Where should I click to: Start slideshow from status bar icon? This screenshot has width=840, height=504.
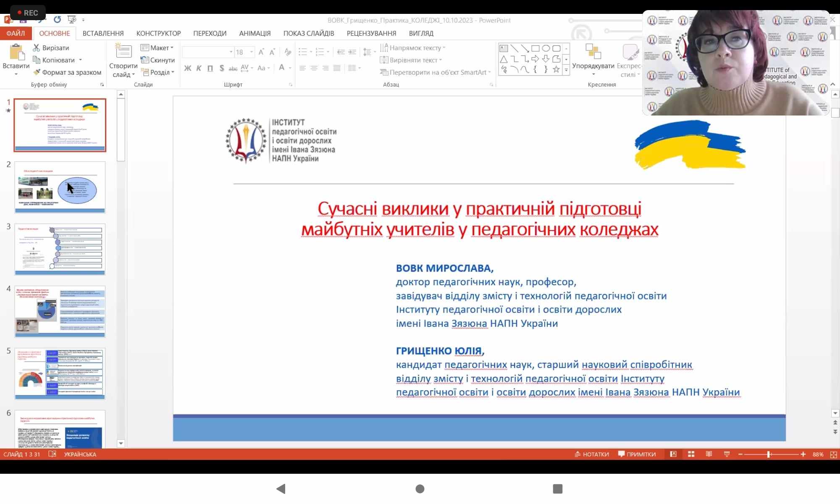[x=727, y=454]
